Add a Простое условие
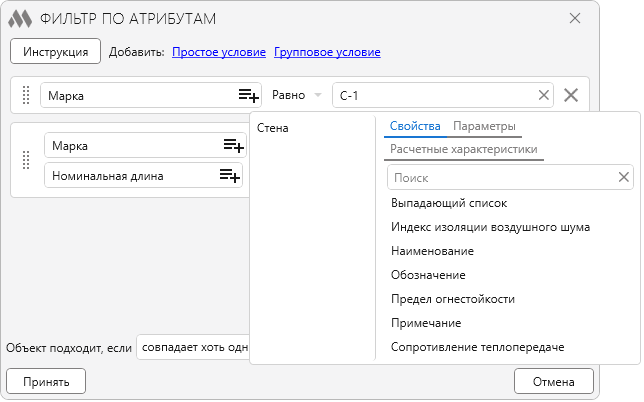Screen dimensions: 644x402 pos(219,52)
